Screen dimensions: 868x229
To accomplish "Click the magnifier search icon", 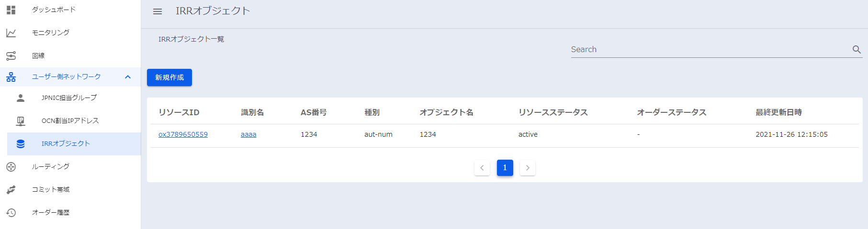I will [x=857, y=50].
